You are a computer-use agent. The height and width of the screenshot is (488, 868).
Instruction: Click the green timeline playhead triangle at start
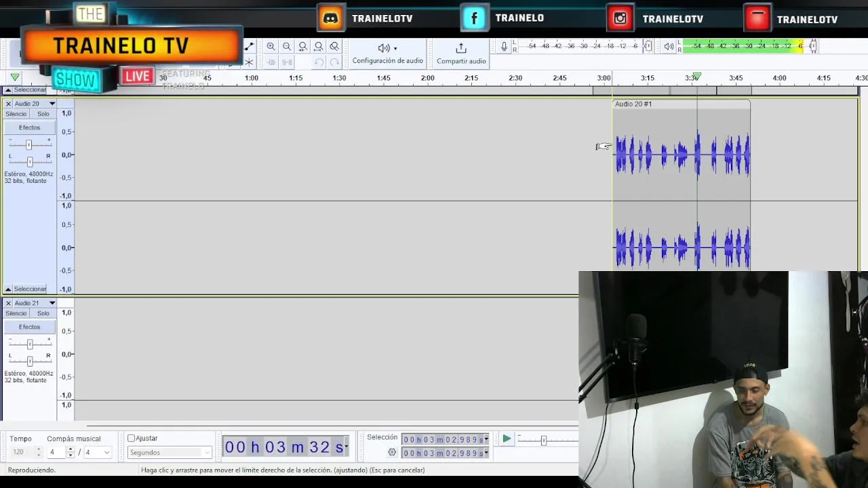15,77
